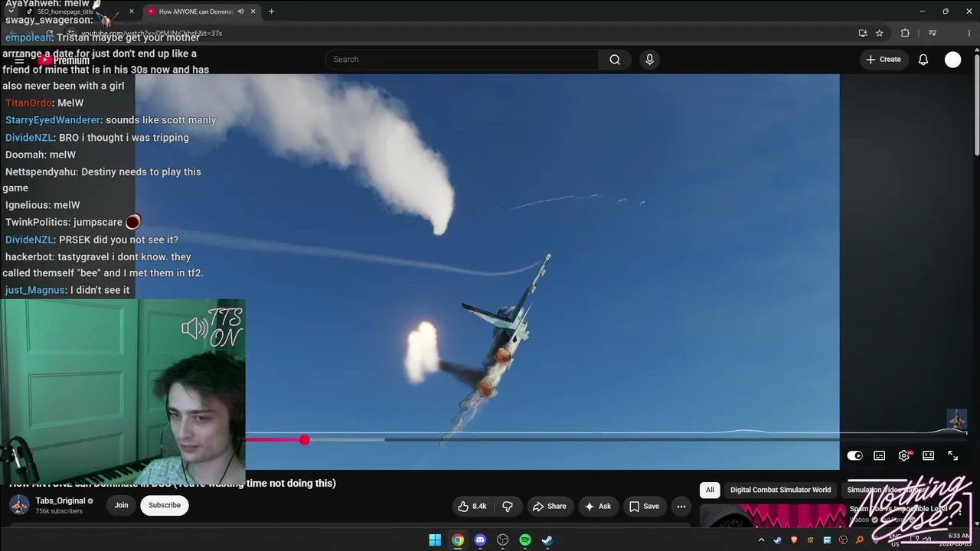Open the YouTube guide hamburger menu
This screenshot has height=551, width=980.
click(x=19, y=60)
